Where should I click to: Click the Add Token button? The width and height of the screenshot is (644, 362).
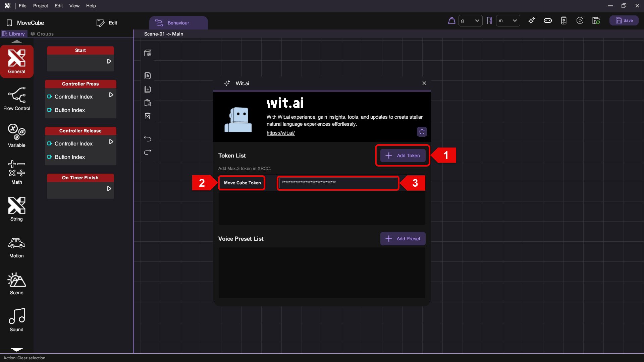point(402,156)
